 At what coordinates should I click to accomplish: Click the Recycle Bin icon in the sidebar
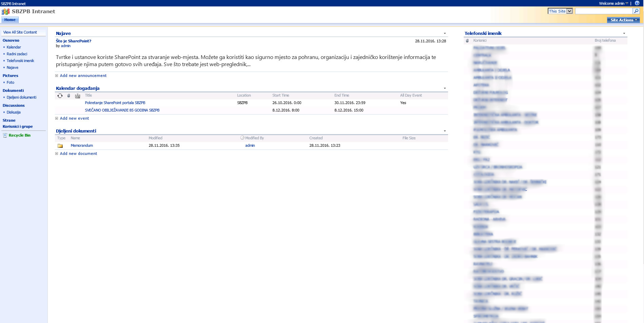pyautogui.click(x=5, y=135)
